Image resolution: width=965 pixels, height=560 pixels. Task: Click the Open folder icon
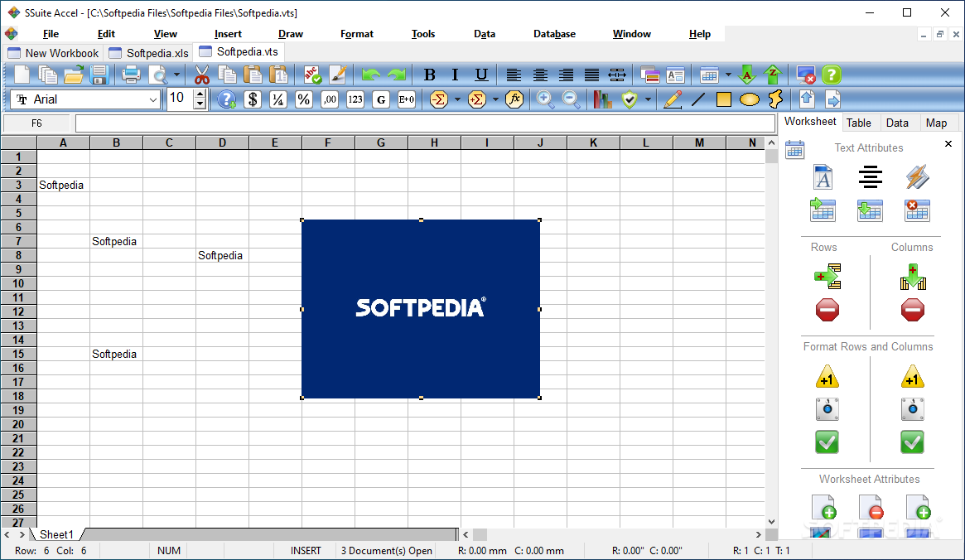[73, 75]
